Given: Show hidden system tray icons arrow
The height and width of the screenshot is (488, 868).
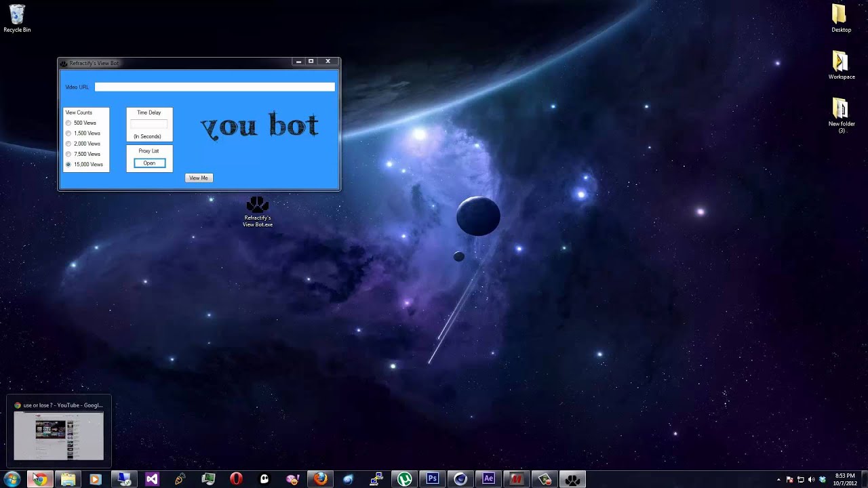Looking at the screenshot, I should 778,479.
